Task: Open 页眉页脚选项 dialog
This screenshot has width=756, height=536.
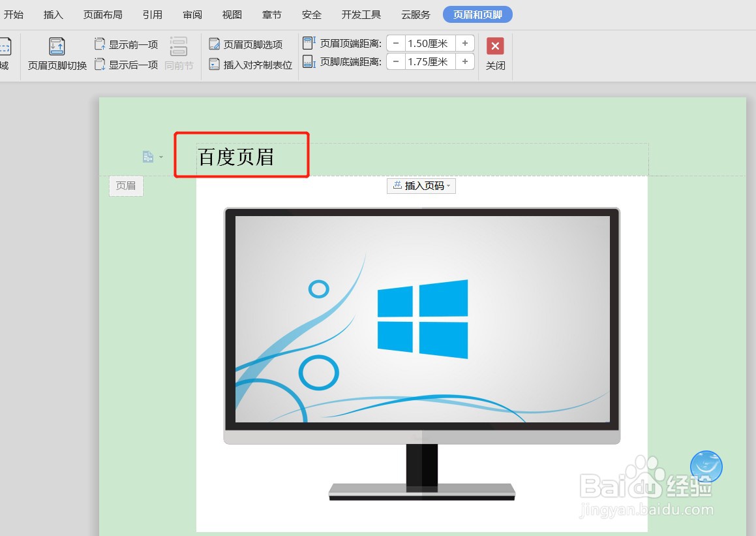Action: pos(246,44)
